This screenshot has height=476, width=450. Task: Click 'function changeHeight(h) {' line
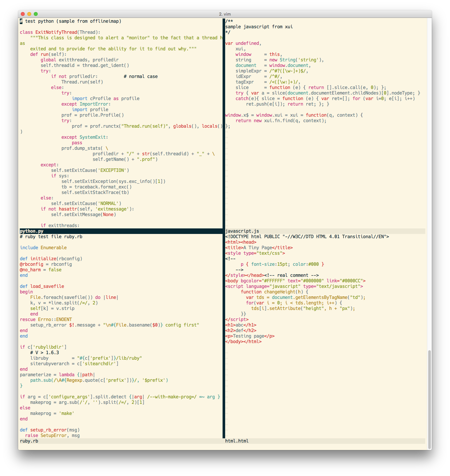(x=275, y=292)
